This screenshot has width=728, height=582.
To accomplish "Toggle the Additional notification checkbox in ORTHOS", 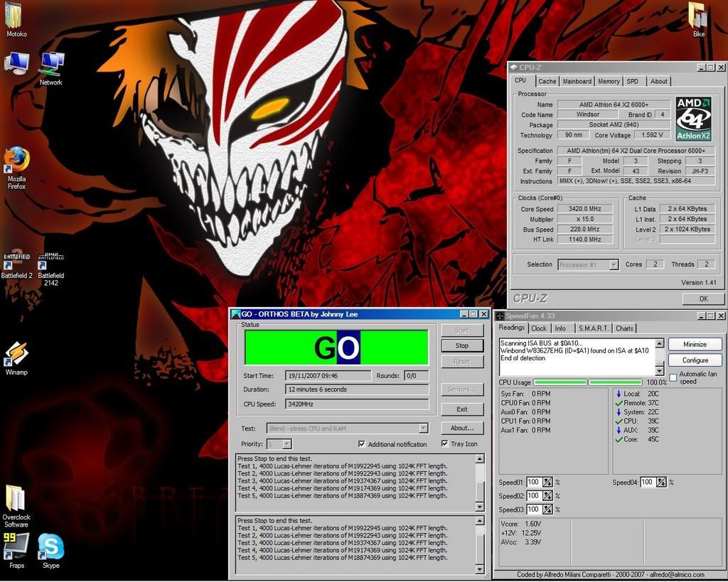I will pos(362,444).
